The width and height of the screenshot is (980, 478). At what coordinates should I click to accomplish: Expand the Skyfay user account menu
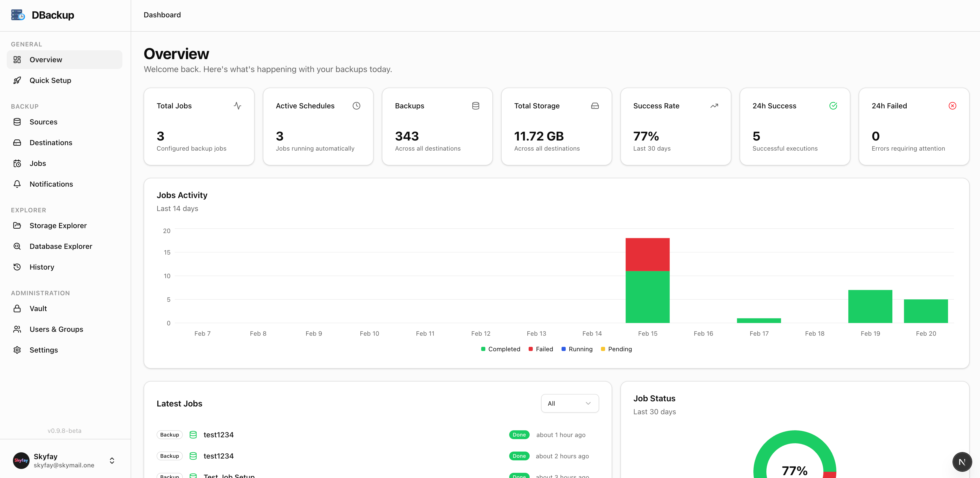coord(112,461)
